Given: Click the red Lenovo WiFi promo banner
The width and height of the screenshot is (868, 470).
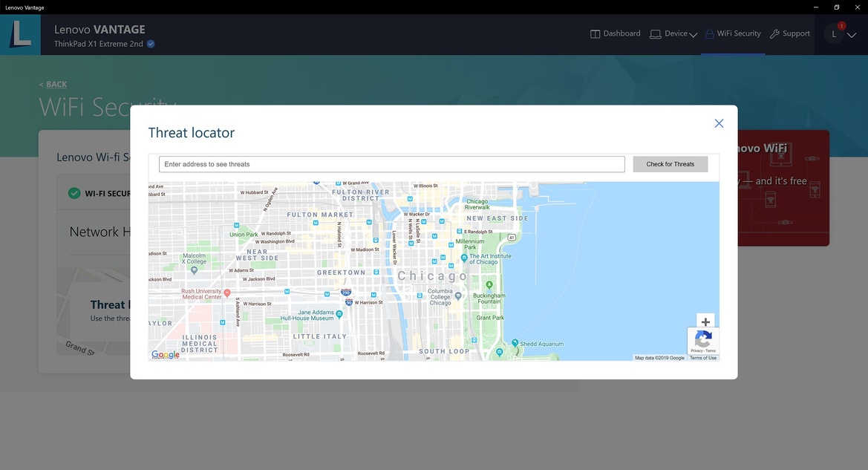Looking at the screenshot, I should coord(783,188).
